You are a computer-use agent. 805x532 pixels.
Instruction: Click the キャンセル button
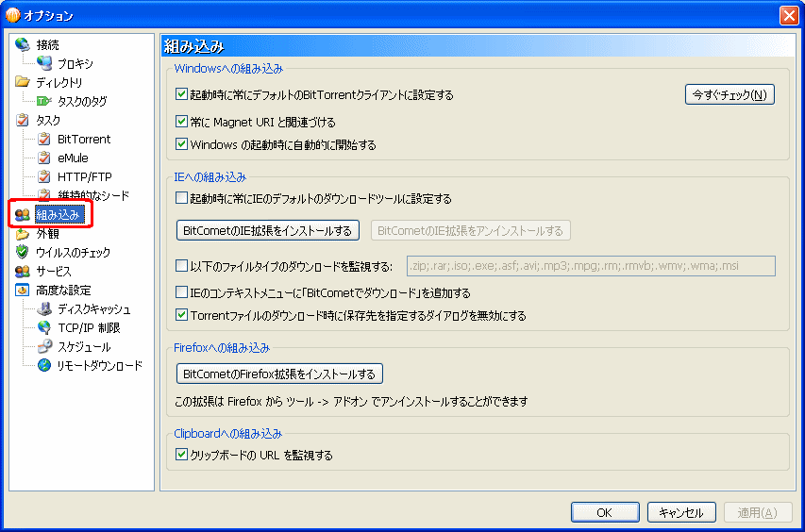[x=681, y=512]
